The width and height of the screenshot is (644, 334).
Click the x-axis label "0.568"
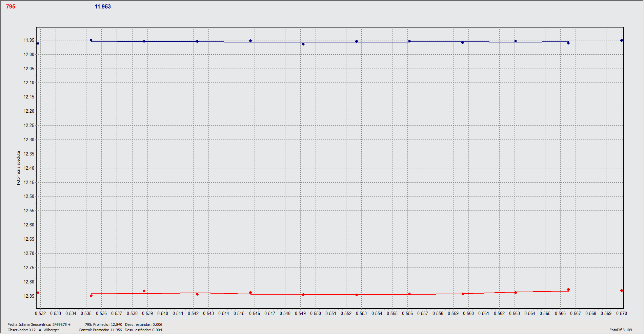(591, 313)
